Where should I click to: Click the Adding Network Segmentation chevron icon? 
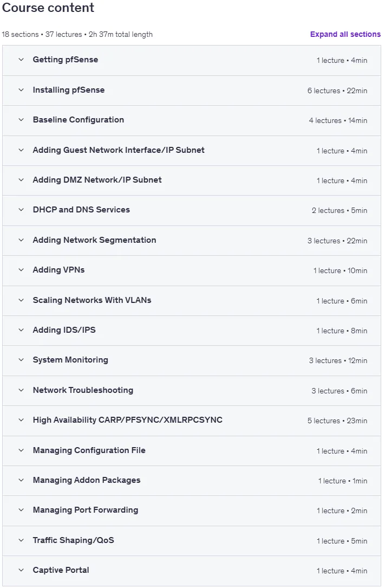21,240
